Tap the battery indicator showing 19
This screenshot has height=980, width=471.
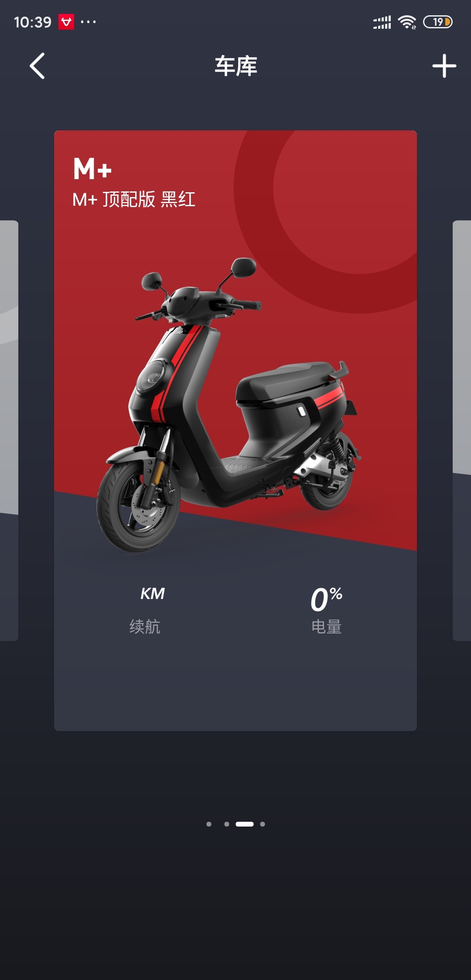coord(438,22)
